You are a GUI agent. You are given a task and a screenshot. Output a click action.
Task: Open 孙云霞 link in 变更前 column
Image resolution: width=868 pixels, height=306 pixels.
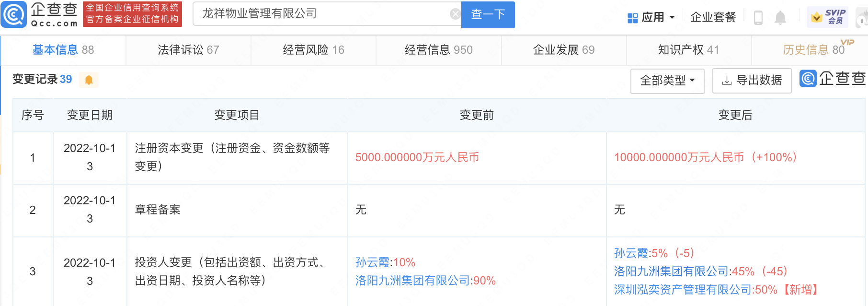pos(372,262)
